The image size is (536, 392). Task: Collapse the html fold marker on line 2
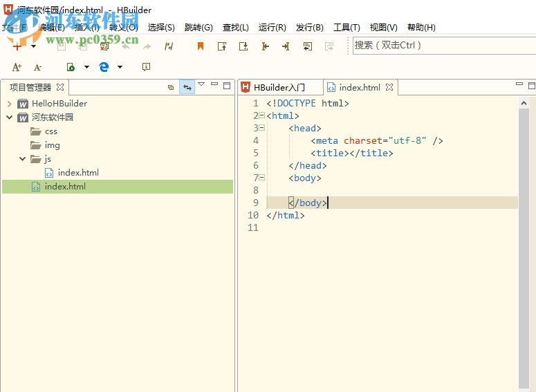coord(262,115)
